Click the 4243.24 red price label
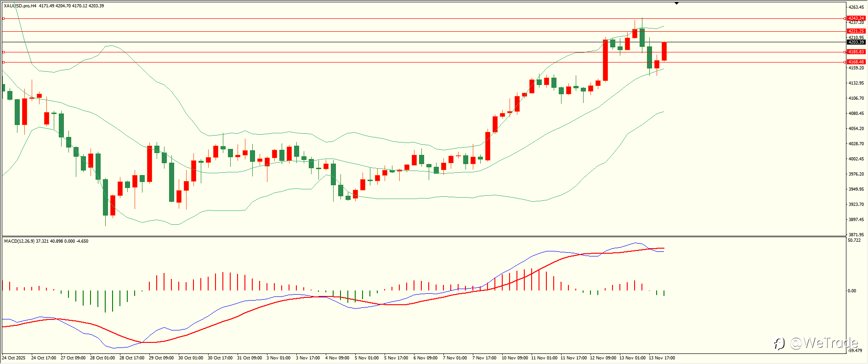 (856, 18)
